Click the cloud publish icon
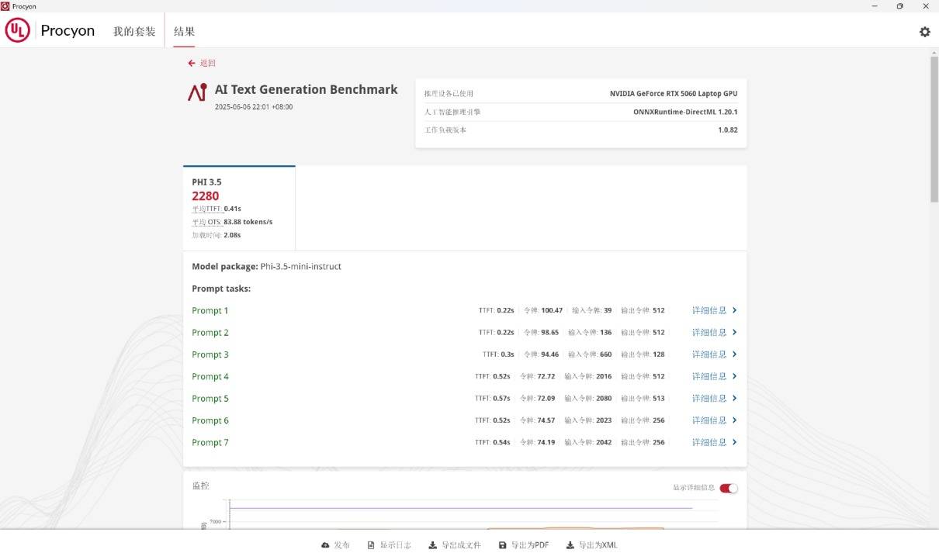Screen dimensions: 939x560 (x=325, y=545)
